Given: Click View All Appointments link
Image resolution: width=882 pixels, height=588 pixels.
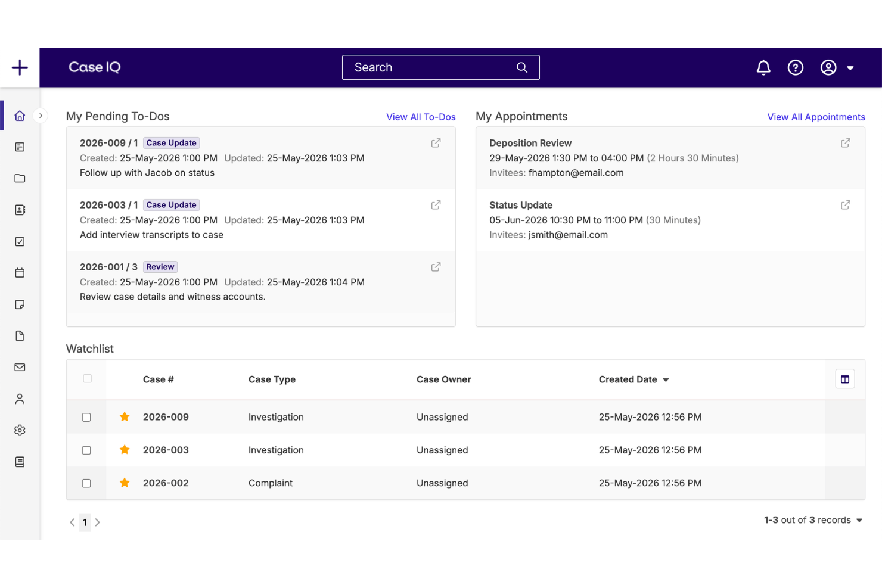Looking at the screenshot, I should [816, 117].
